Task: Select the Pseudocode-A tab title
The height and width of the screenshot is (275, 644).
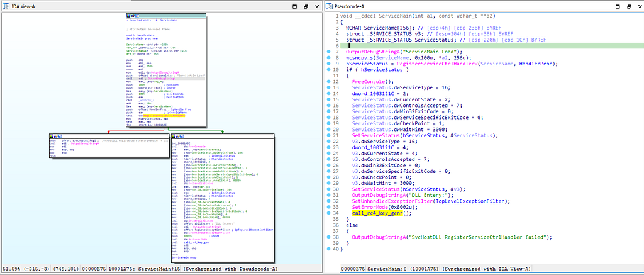Action: click(x=350, y=6)
